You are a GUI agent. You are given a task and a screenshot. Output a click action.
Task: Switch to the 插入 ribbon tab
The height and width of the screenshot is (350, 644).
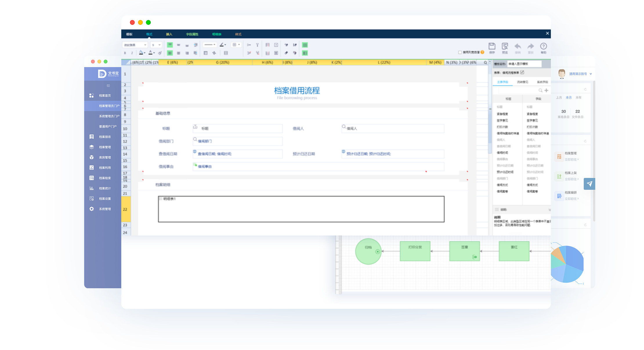coord(169,34)
